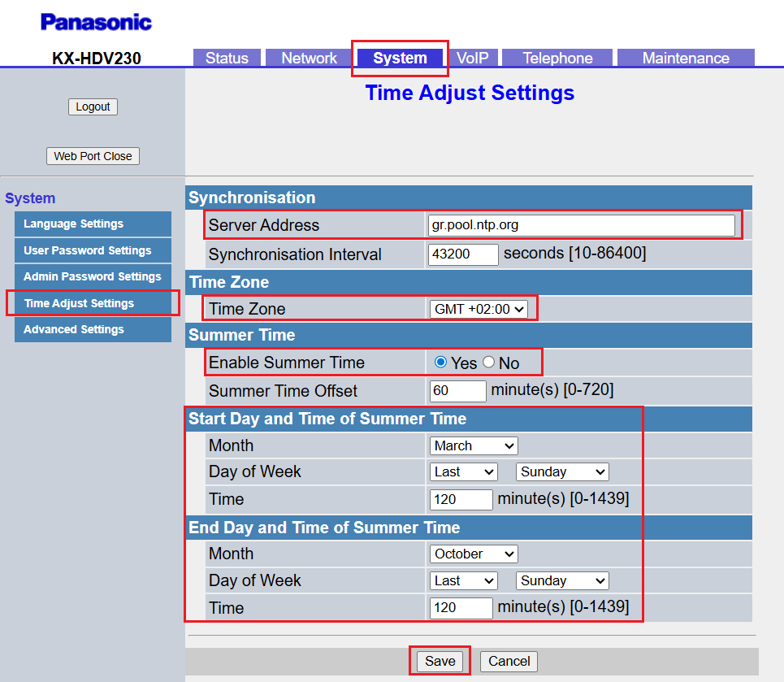Screen dimensions: 784x682
Task: Select Yes for Enable Summer Time
Action: tap(441, 363)
